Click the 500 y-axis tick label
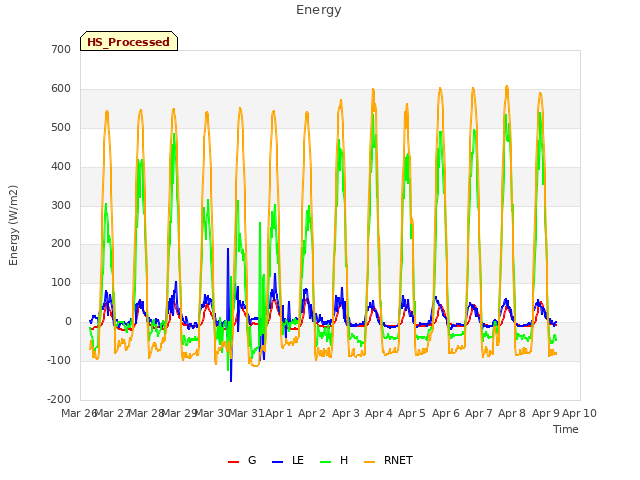The height and width of the screenshot is (480, 640). [x=61, y=127]
